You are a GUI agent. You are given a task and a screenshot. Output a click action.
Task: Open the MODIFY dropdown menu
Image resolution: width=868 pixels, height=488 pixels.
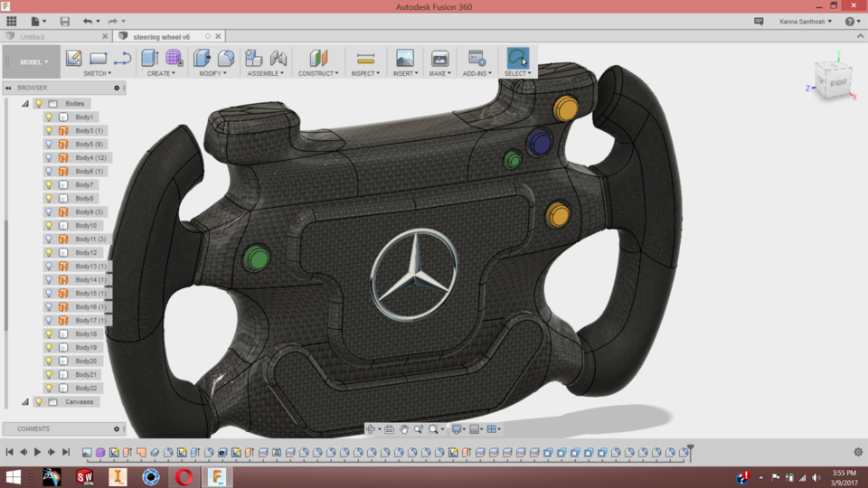(x=212, y=73)
